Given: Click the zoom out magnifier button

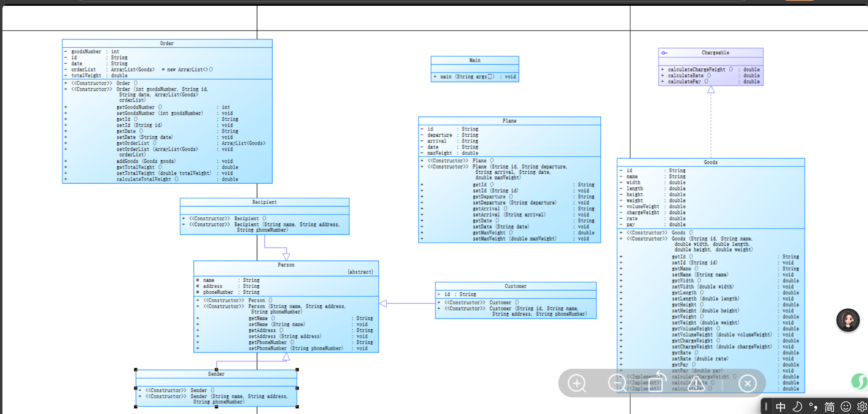Looking at the screenshot, I should pos(617,383).
